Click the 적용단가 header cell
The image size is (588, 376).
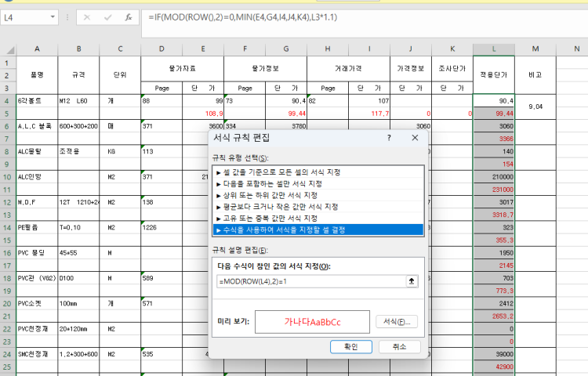point(494,75)
